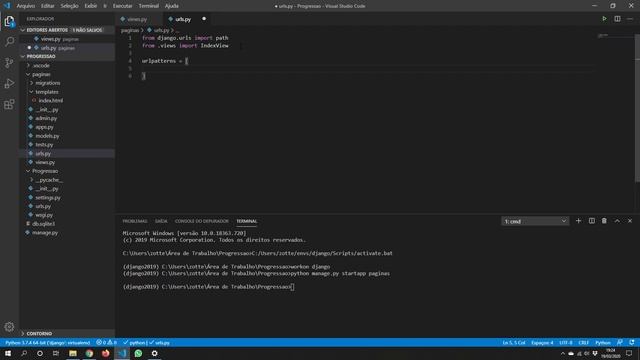Open Task View on the taskbar
The height and width of the screenshot is (360, 640).
56,353
